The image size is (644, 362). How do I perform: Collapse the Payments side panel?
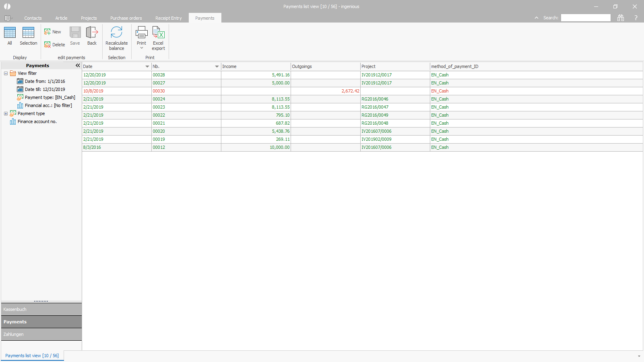[78, 65]
